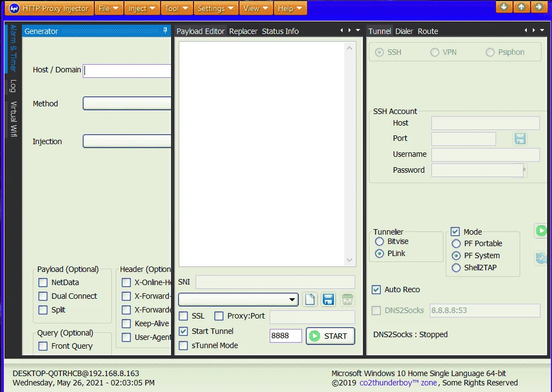Click the down arrow icon at top right

[x=504, y=7]
